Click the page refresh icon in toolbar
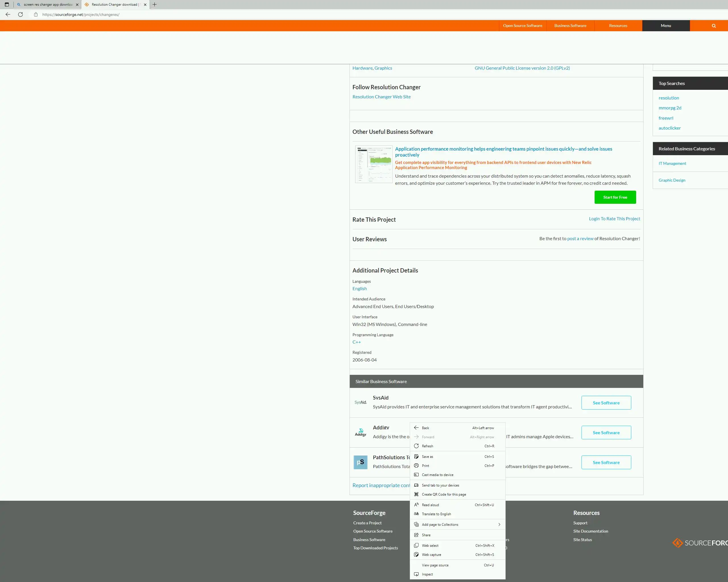Image resolution: width=728 pixels, height=582 pixels. pos(20,14)
